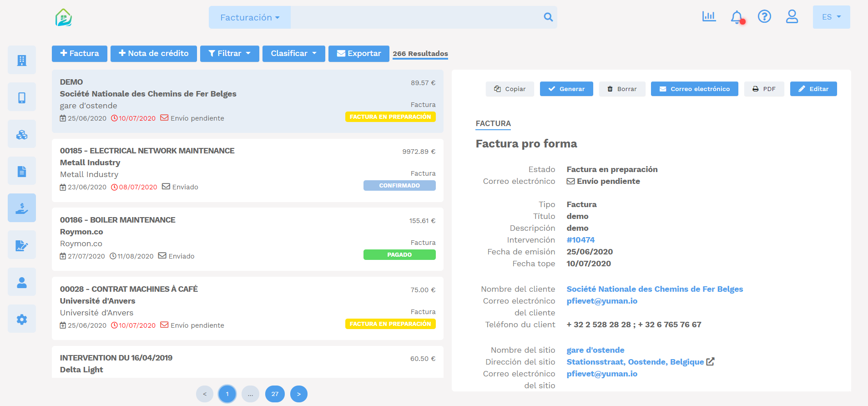Jump to page 27

pos(275,394)
